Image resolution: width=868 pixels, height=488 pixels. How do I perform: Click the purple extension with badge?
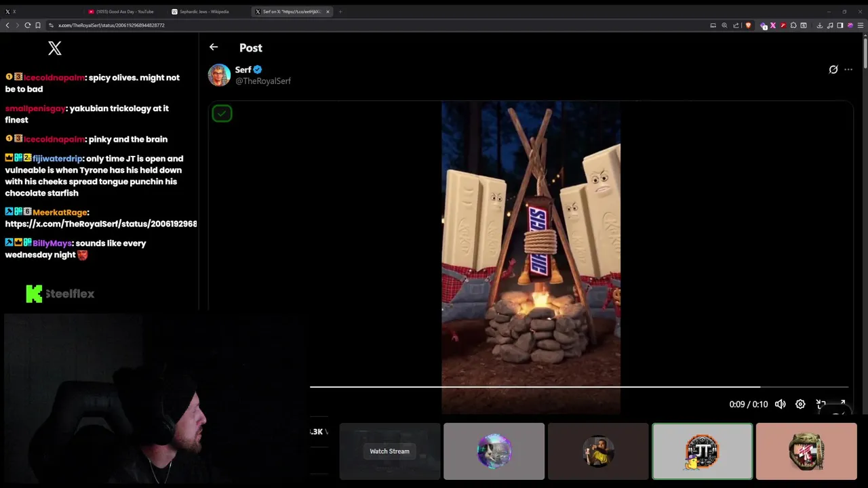coord(764,26)
